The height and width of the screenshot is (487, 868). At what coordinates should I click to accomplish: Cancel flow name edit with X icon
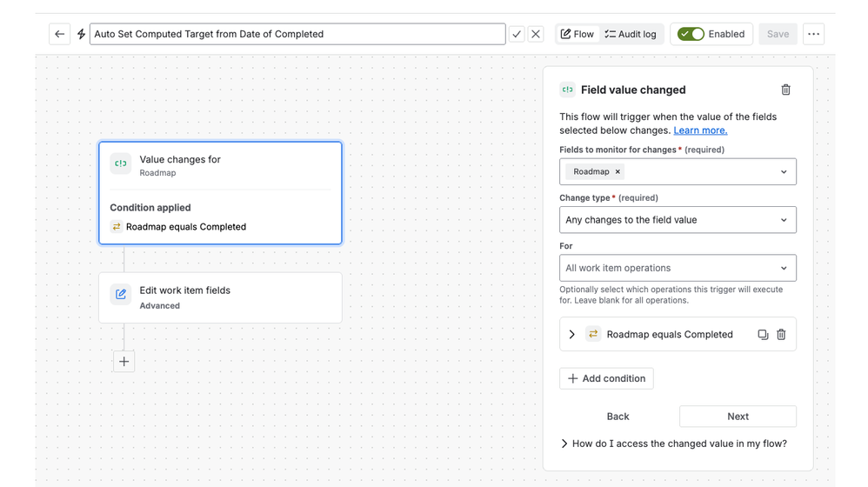pos(535,34)
